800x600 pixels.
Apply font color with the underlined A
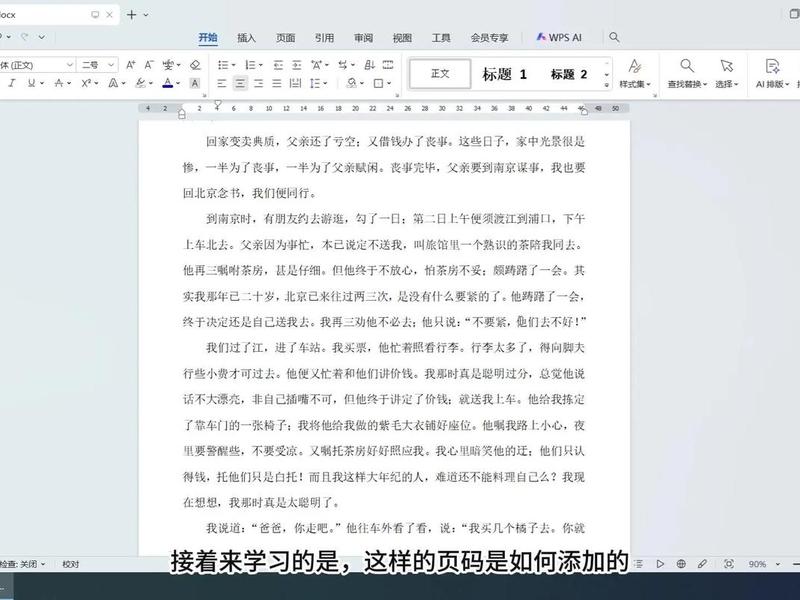pos(167,83)
